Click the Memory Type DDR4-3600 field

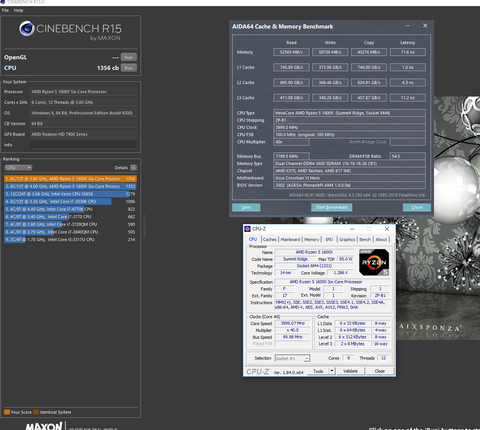coord(349,164)
